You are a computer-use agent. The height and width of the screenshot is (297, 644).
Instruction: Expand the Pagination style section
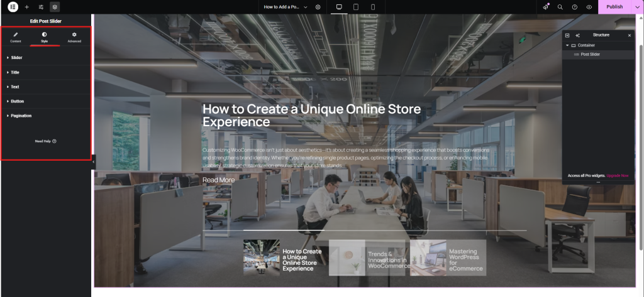[21, 116]
